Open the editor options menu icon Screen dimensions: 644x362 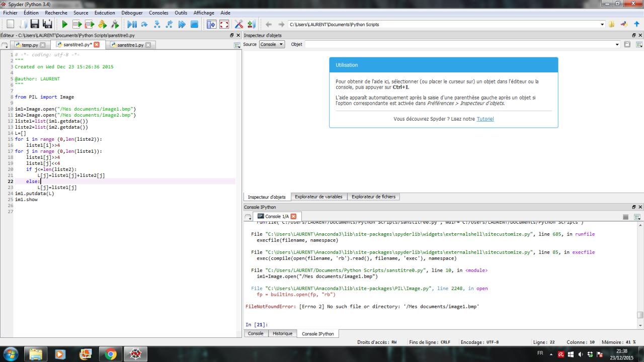click(x=237, y=45)
